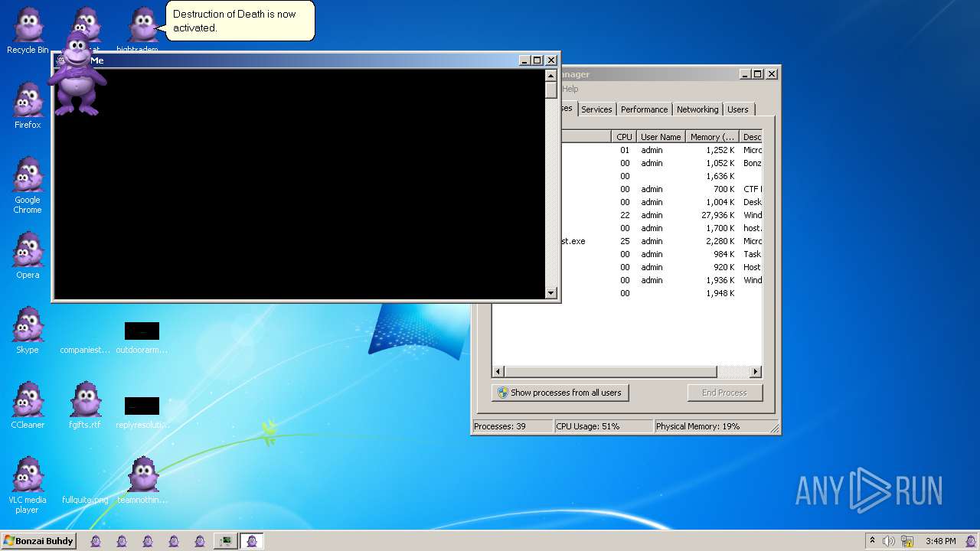Viewport: 980px width, 551px height.
Task: Select the process row using 27,936 K
Action: (661, 215)
